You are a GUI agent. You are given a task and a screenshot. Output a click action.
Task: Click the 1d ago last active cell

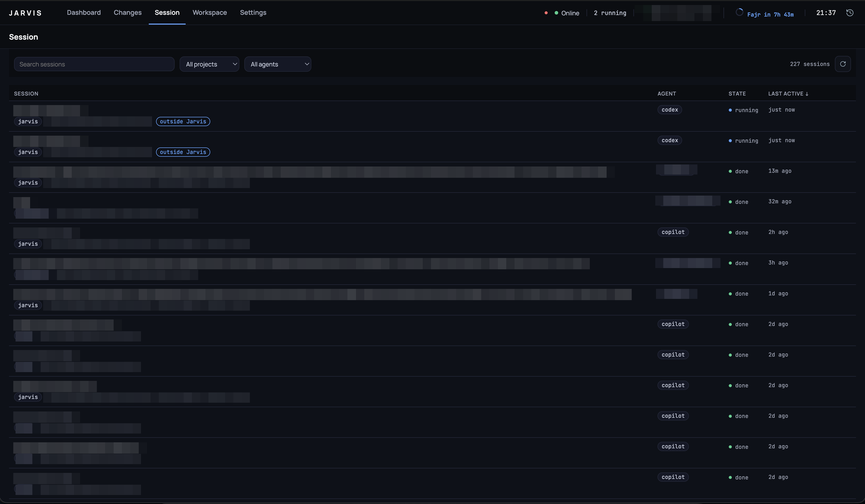tap(778, 293)
